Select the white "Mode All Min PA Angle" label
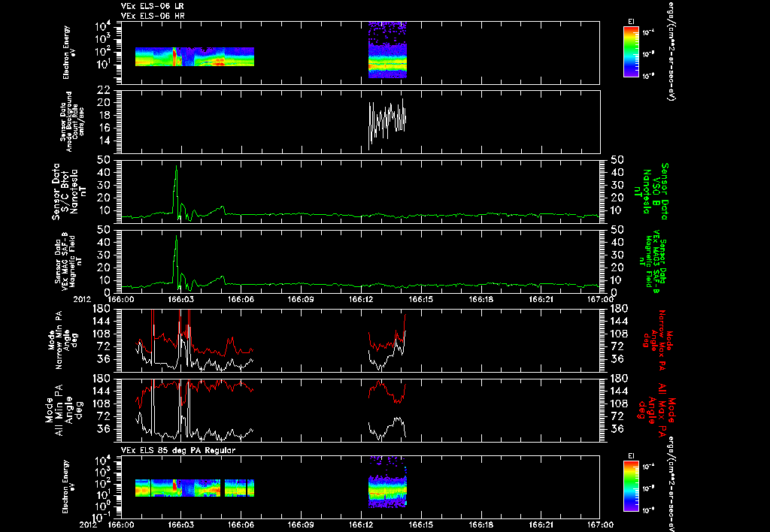Viewport: 770px width, 532px height. (63, 410)
